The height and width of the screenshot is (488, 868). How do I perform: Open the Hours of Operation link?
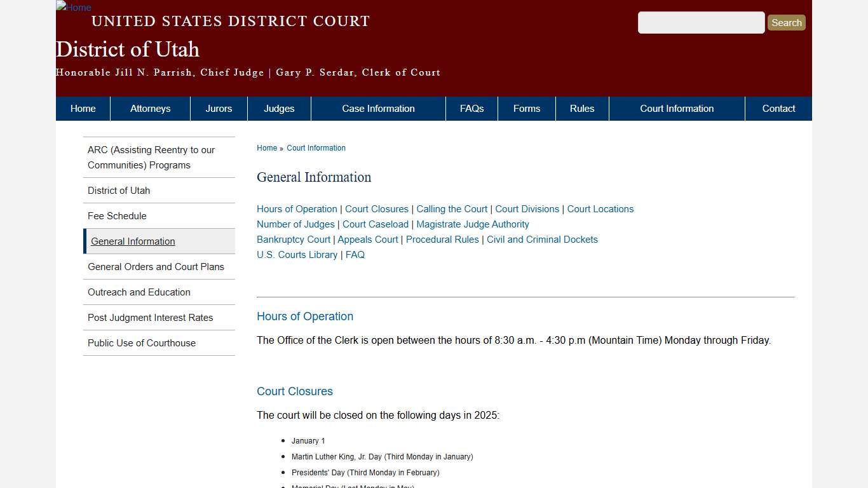[297, 209]
